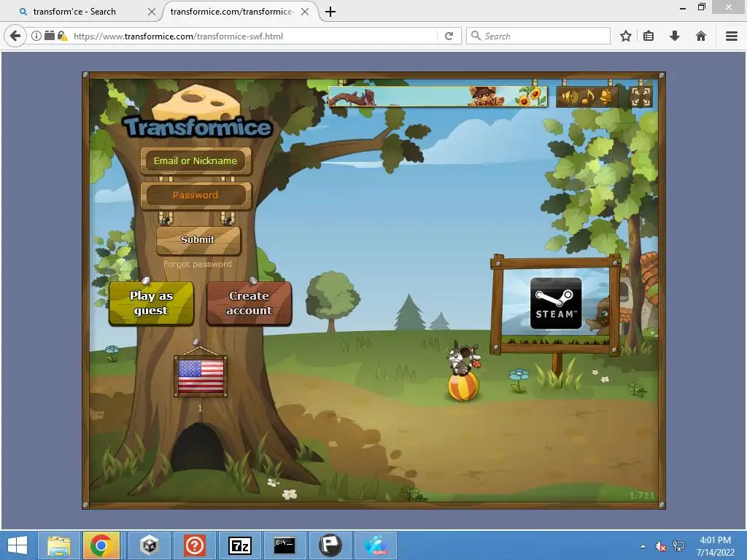
Task: Click the padlock warning icon
Action: pos(63,36)
